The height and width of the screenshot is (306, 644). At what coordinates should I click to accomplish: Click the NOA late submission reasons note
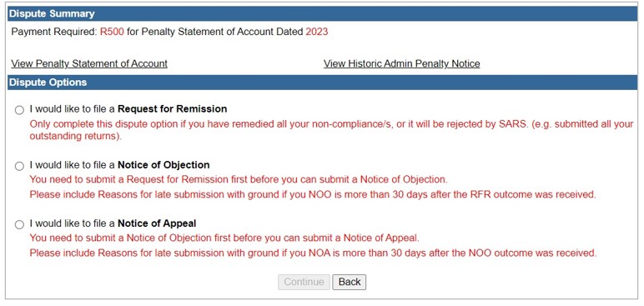click(313, 253)
